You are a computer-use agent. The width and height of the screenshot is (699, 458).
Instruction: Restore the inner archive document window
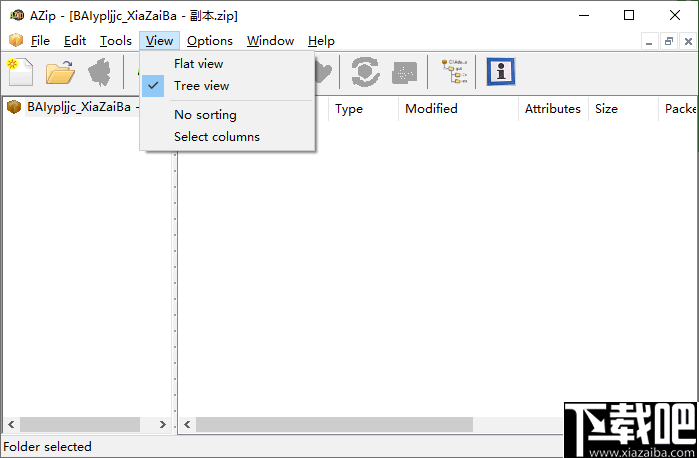point(669,41)
